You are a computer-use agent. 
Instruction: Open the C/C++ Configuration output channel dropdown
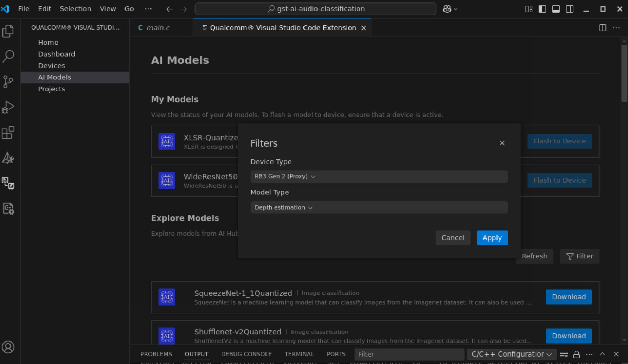pos(512,354)
